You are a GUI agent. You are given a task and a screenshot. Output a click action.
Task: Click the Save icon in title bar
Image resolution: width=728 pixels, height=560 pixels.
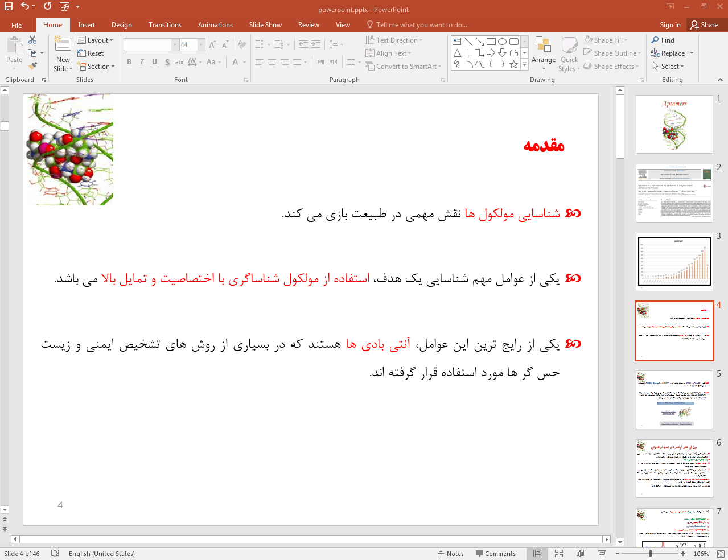click(x=9, y=6)
